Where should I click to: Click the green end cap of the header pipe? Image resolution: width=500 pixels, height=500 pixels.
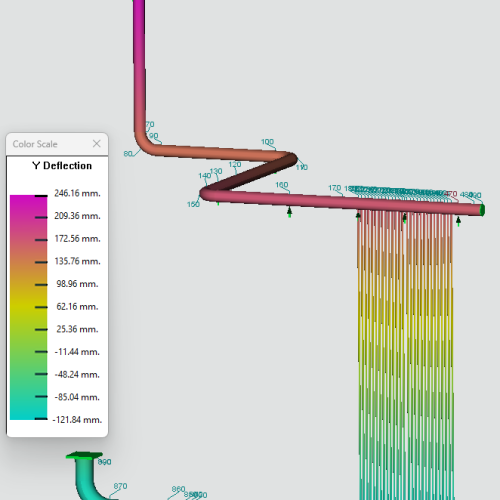482,210
